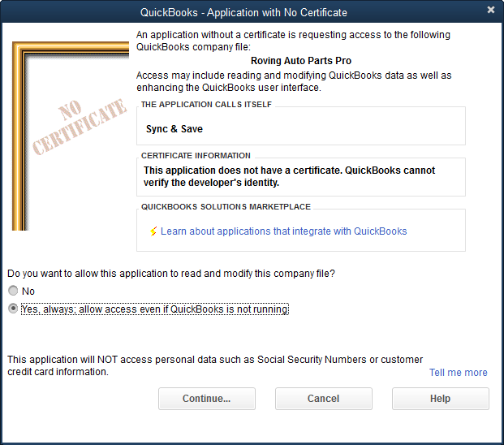This screenshot has height=445, width=504.
Task: Open the "Tell me more" link
Action: pos(458,373)
